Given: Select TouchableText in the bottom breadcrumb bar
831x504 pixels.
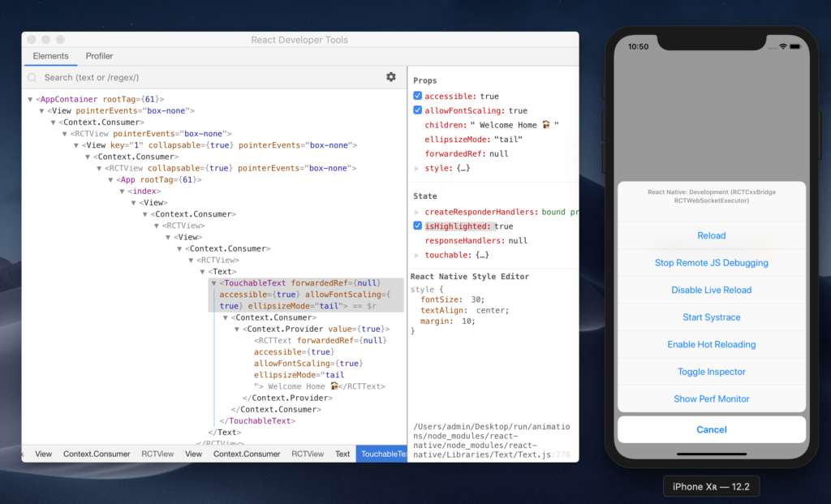Looking at the screenshot, I should (x=383, y=454).
